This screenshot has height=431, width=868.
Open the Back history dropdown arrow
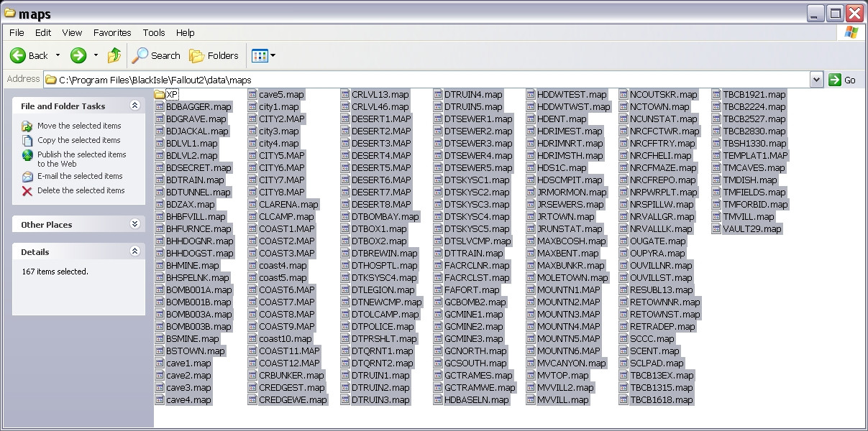coord(58,55)
